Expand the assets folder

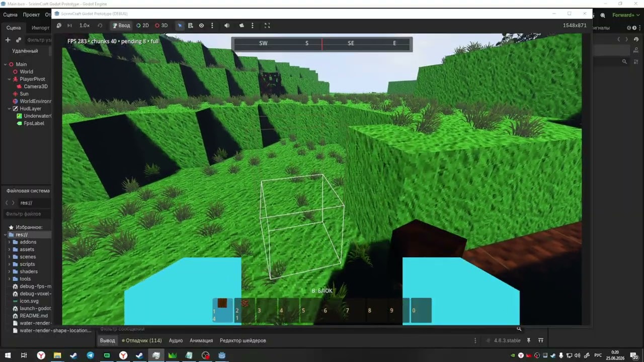(9, 249)
